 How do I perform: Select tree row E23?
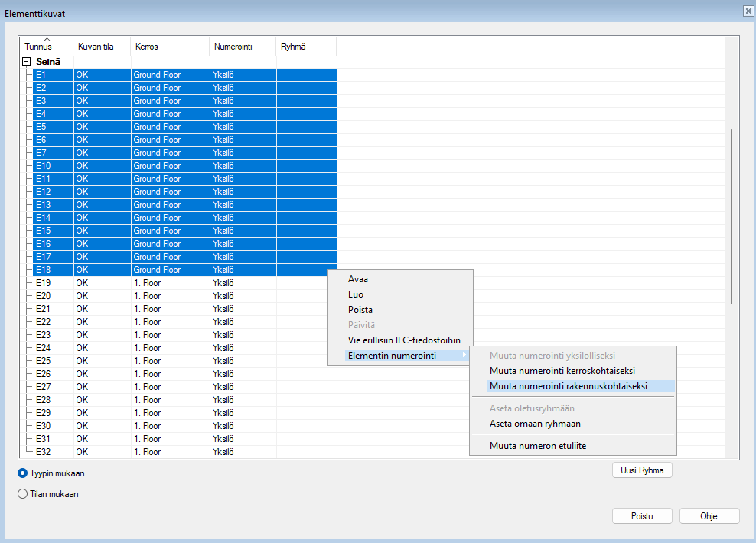185,335
